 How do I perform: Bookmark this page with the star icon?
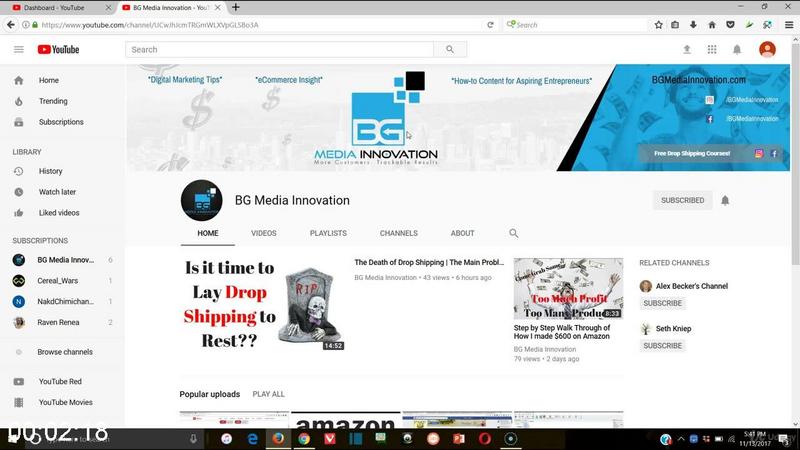pos(659,24)
